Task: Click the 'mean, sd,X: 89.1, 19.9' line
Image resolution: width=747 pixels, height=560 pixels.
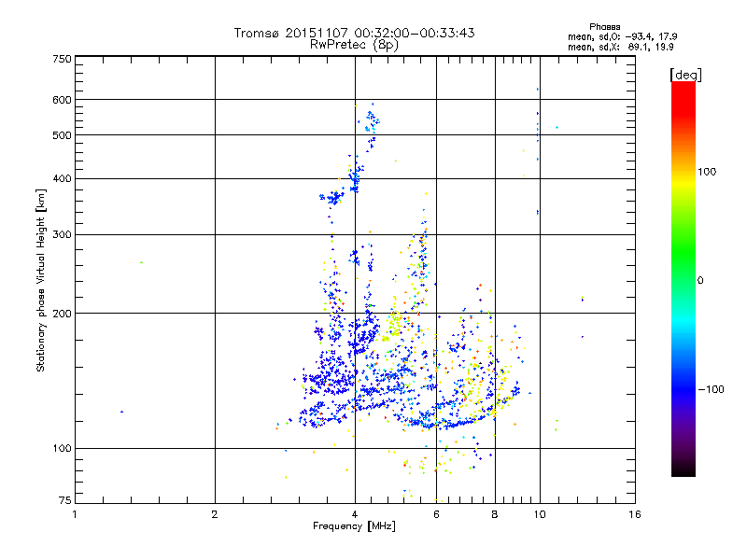Action: pyautogui.click(x=620, y=47)
